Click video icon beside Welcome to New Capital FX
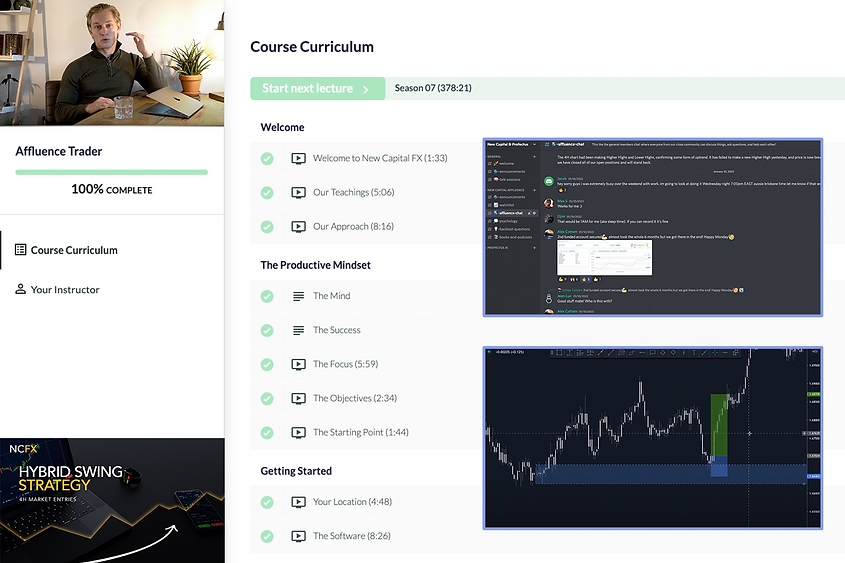Screen dimensions: 845x563 [x=299, y=158]
